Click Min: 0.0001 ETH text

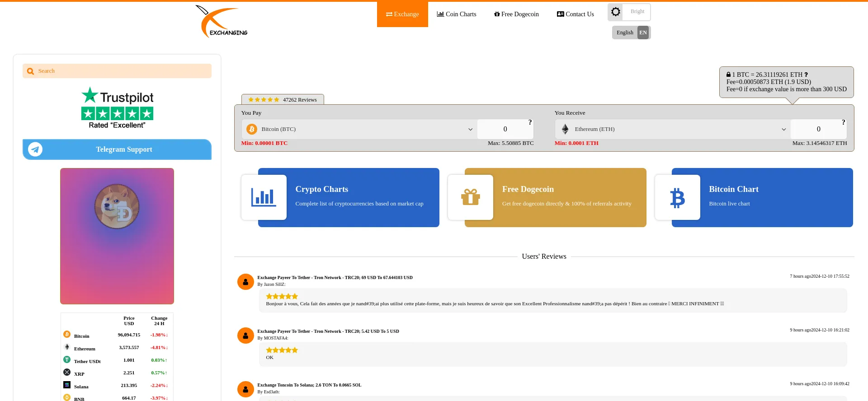[x=576, y=143]
